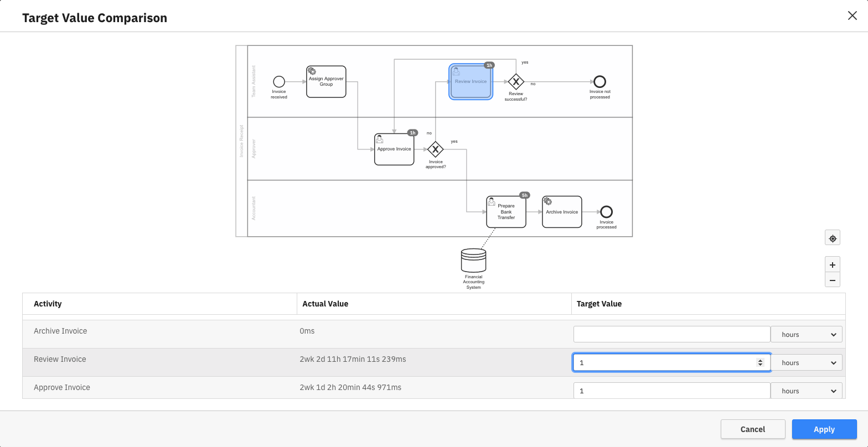868x447 pixels.
Task: Click the Prepare Bank Transfer task
Action: pos(506,212)
